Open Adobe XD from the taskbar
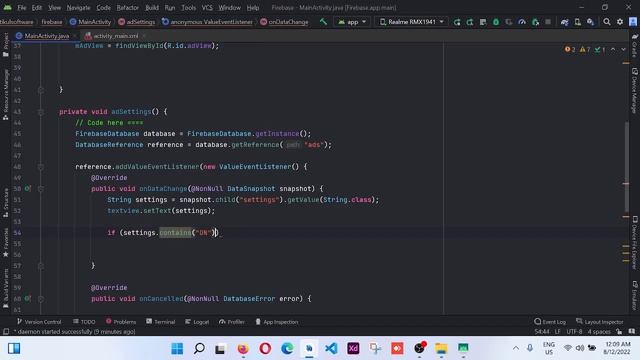Viewport: 640px width, 360px height. (x=353, y=349)
